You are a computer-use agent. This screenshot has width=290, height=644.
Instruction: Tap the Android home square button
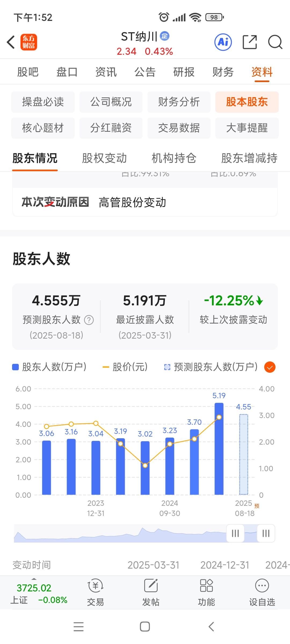145,627
